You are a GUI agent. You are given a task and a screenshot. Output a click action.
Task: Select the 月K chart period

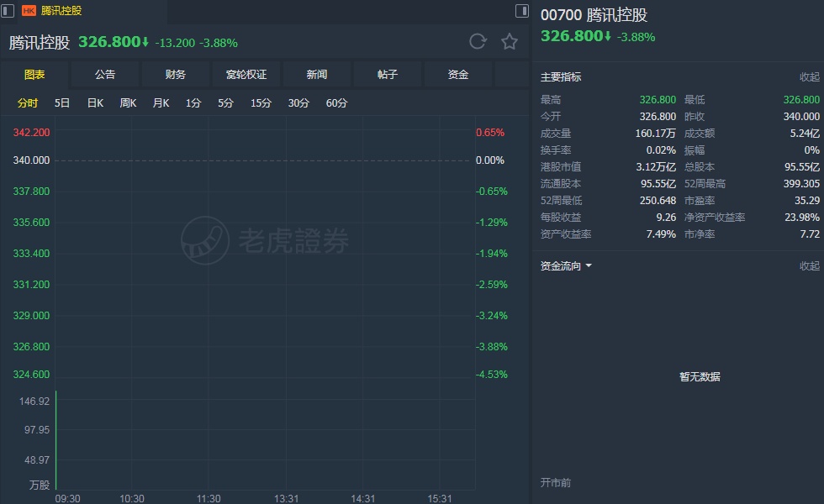[161, 102]
